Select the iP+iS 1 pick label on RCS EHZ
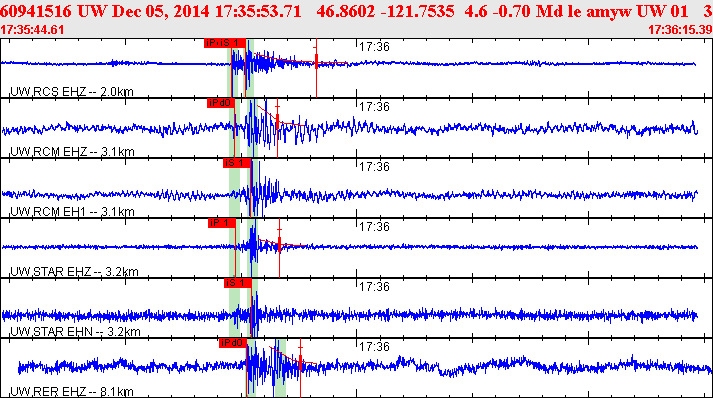The height and width of the screenshot is (398, 713). (225, 43)
